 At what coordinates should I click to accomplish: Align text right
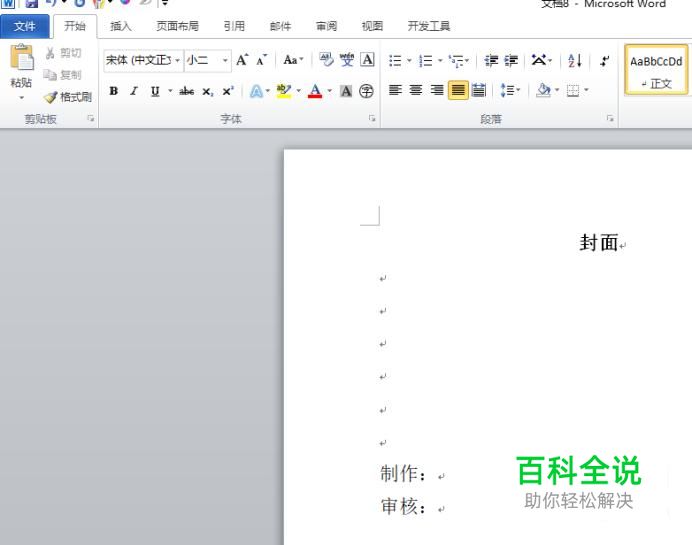click(436, 90)
